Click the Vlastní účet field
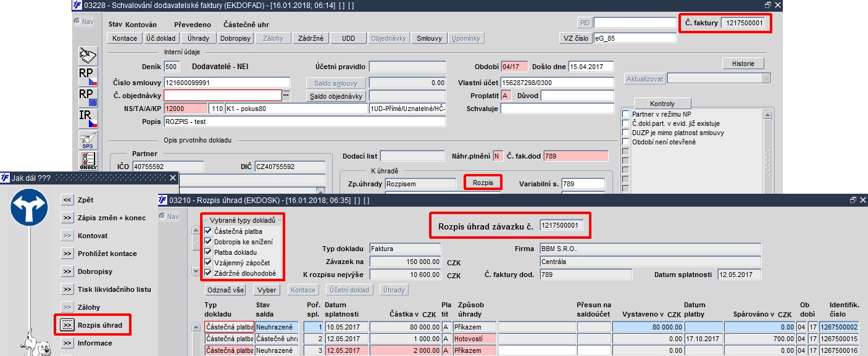Viewport: 868px width, 356px height. pos(557,83)
